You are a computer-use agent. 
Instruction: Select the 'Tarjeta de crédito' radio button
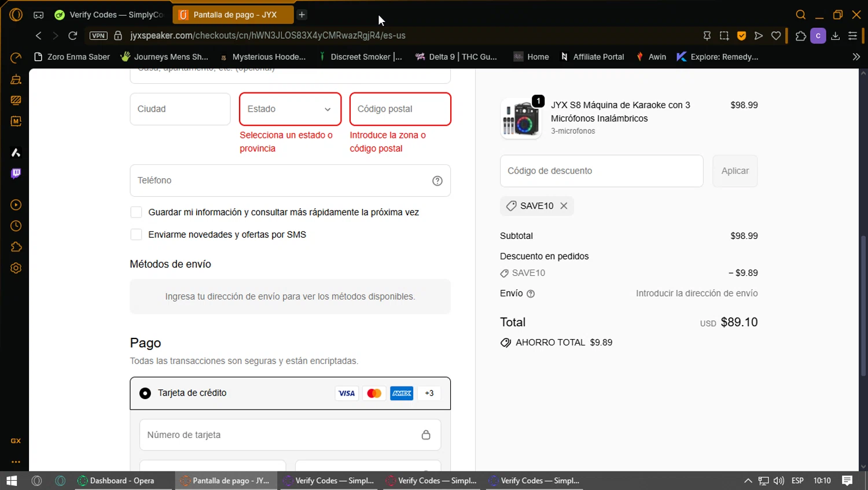(x=145, y=393)
